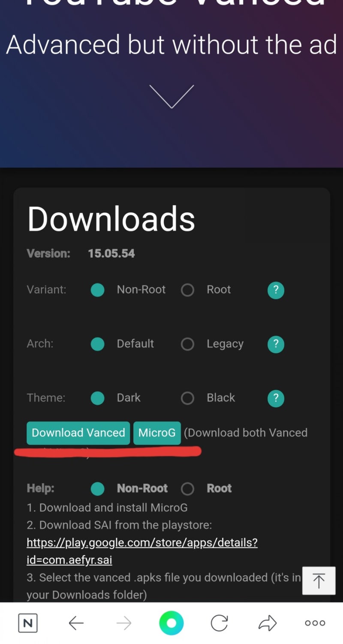The width and height of the screenshot is (343, 644).
Task: Click the Download Vanced button
Action: tap(78, 433)
